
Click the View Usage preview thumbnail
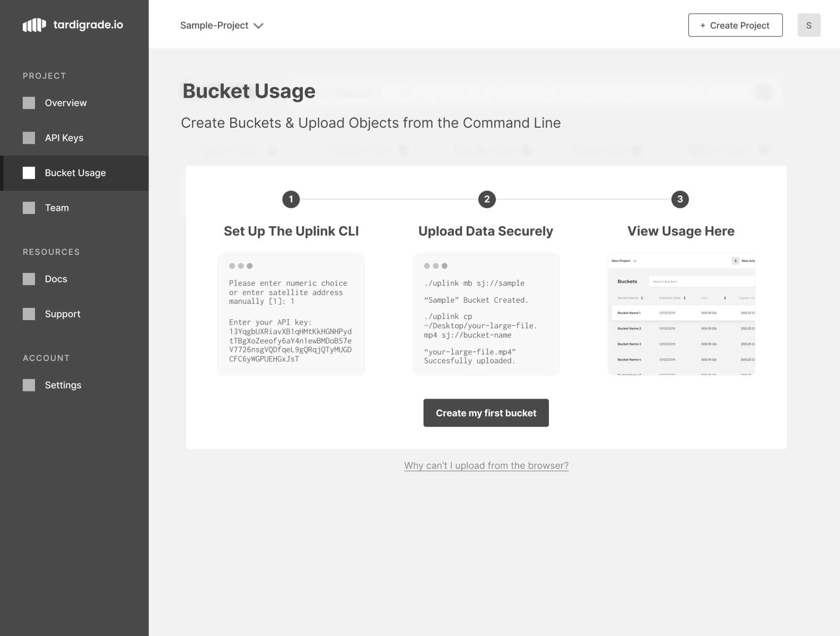(681, 314)
